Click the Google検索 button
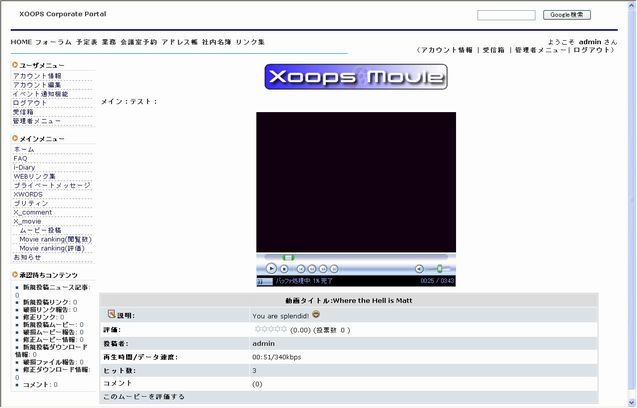The image size is (637, 408). (x=567, y=15)
